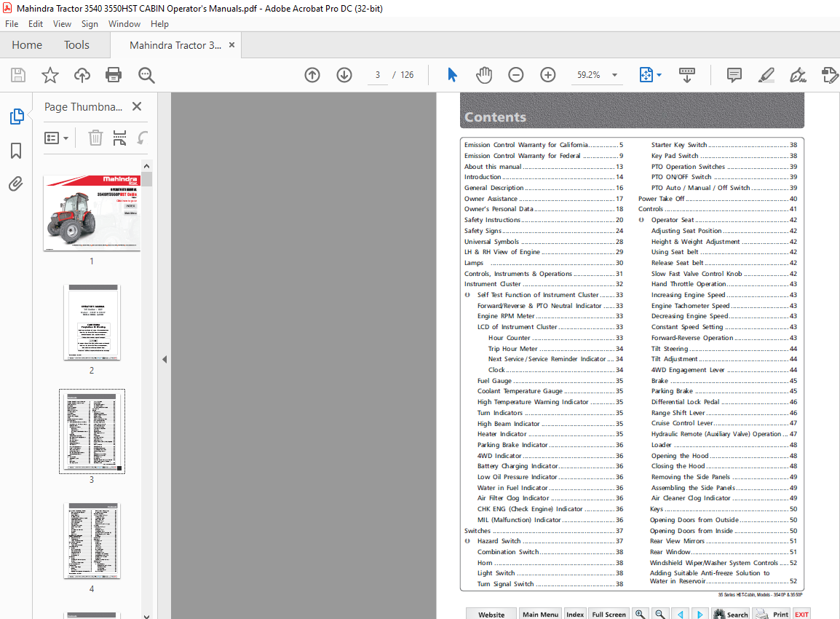The image size is (840, 619).
Task: Choose the Selection arrow tool
Action: click(452, 75)
